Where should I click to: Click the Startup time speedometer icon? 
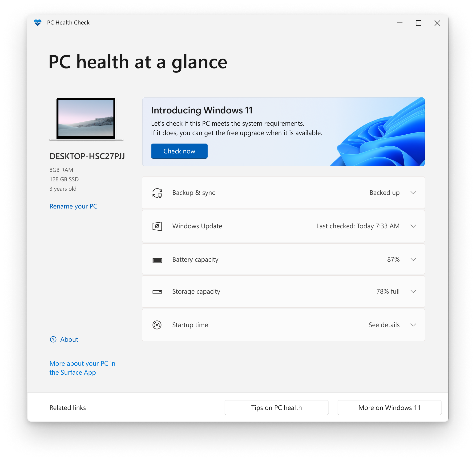157,325
